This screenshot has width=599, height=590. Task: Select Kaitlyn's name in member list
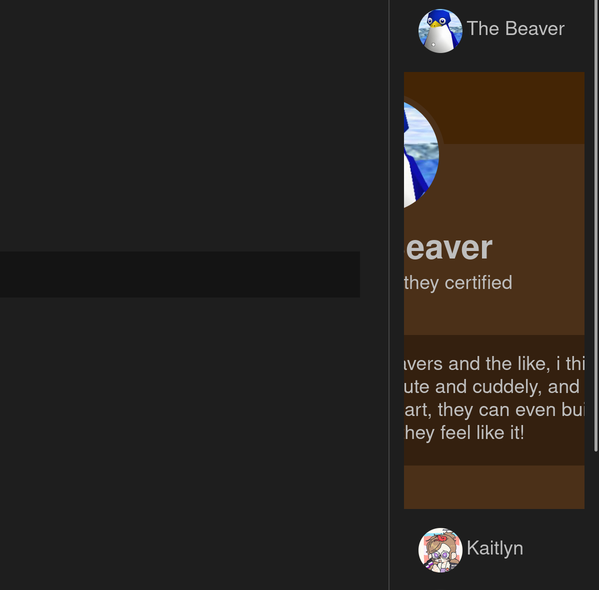[495, 548]
